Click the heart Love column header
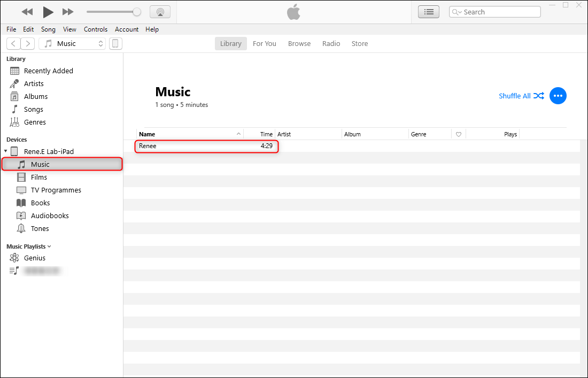This screenshot has height=378, width=588. [459, 134]
